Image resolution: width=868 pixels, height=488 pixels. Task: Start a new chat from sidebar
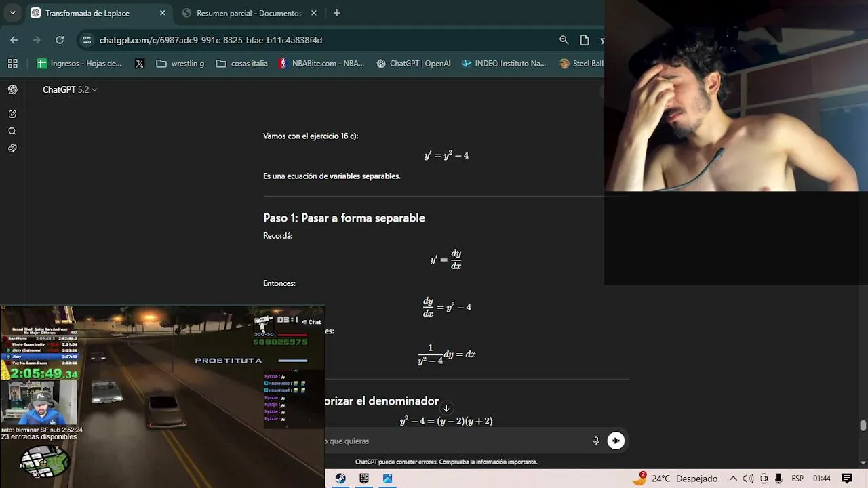pos(12,114)
